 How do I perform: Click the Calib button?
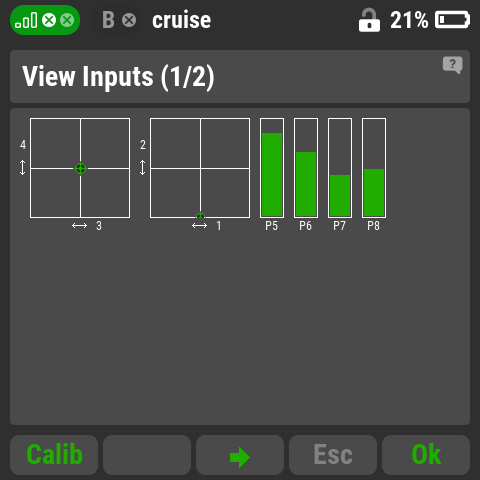pos(54,455)
